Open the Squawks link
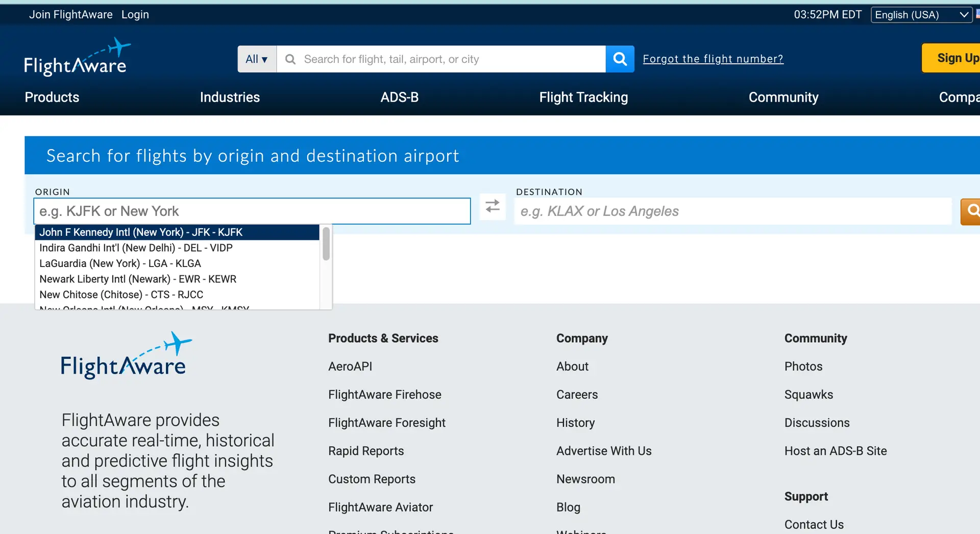This screenshot has width=980, height=534. coord(808,395)
